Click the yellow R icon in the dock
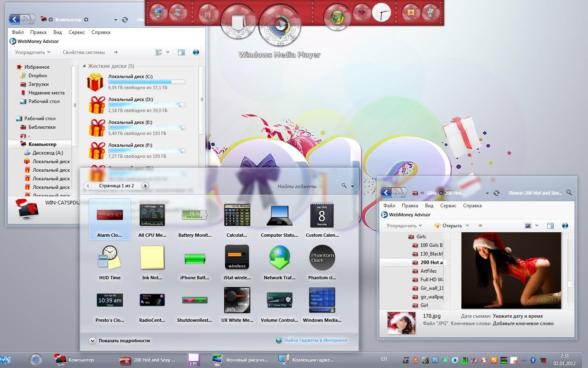 click(411, 12)
